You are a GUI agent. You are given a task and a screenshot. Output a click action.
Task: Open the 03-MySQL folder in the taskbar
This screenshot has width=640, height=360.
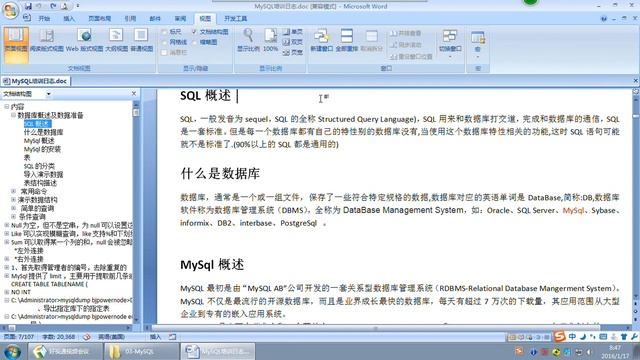coord(141,351)
